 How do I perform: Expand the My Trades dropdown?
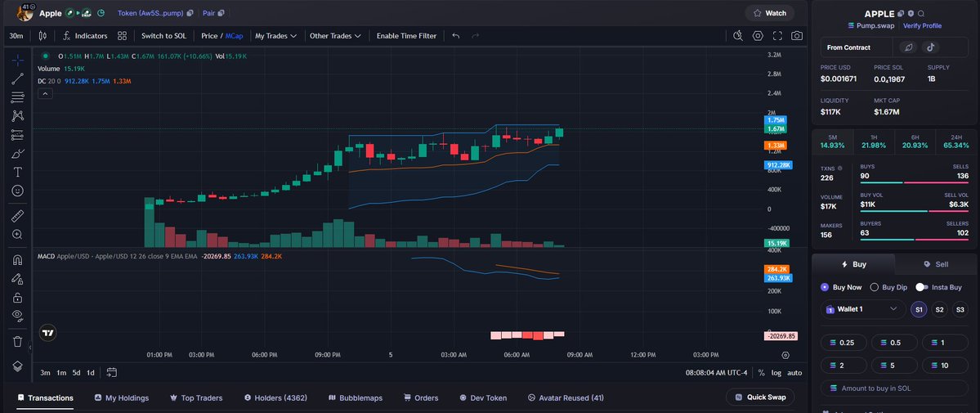click(x=275, y=36)
